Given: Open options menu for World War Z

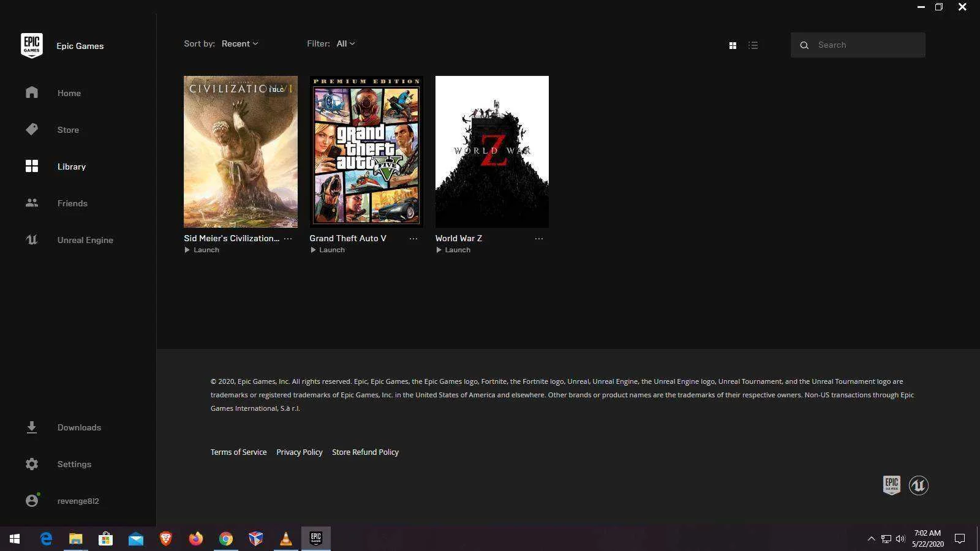Looking at the screenshot, I should [x=539, y=238].
